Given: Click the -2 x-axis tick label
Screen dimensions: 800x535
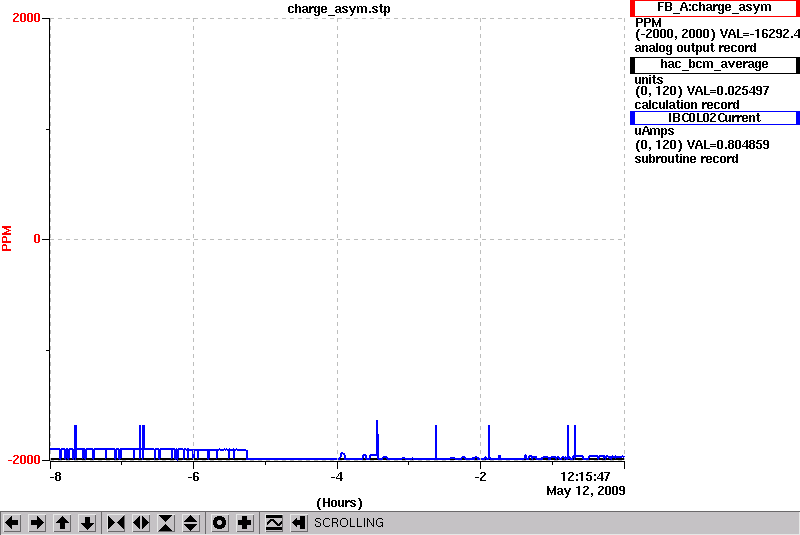Looking at the screenshot, I should pos(480,477).
